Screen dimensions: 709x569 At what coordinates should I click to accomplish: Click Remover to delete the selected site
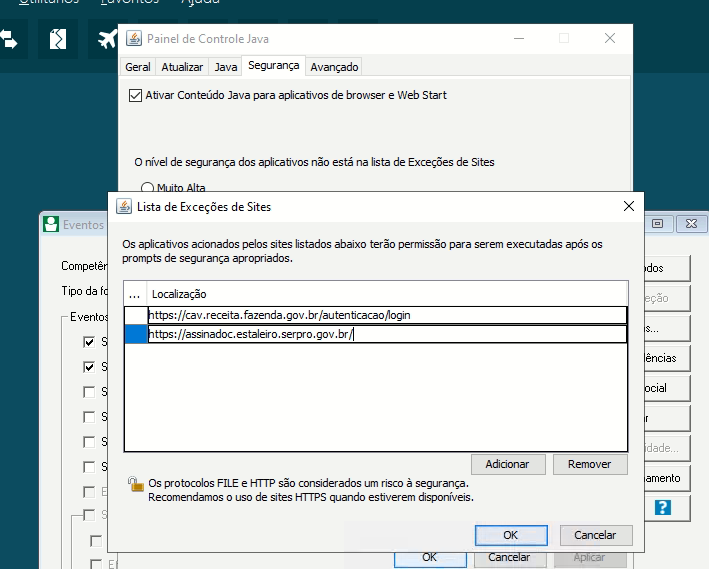pos(590,464)
